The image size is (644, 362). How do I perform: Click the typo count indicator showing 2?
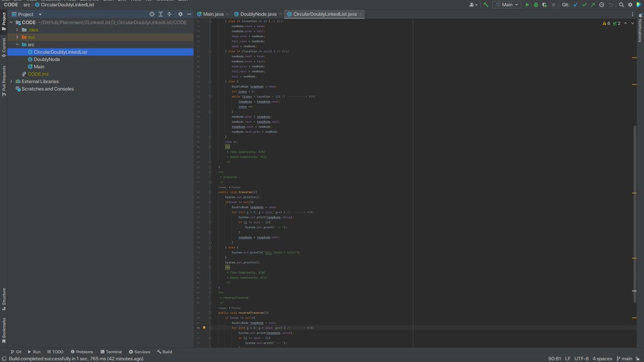click(617, 24)
